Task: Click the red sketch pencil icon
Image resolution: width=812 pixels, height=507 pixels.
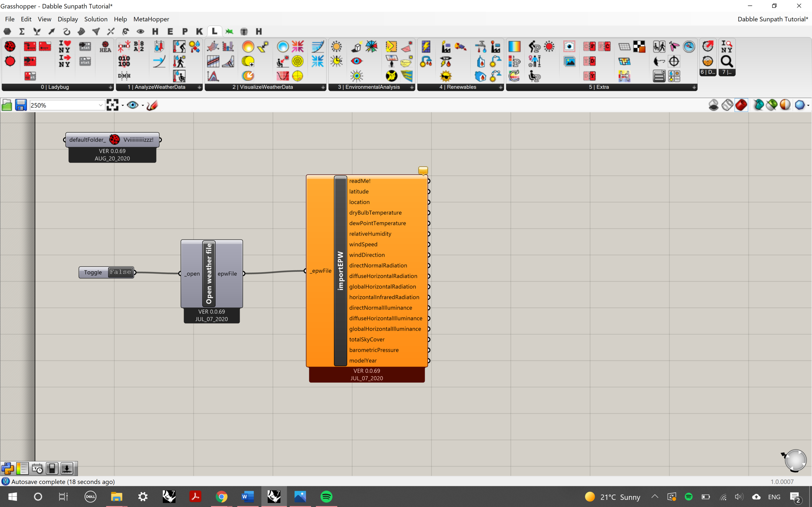Action: pyautogui.click(x=152, y=105)
